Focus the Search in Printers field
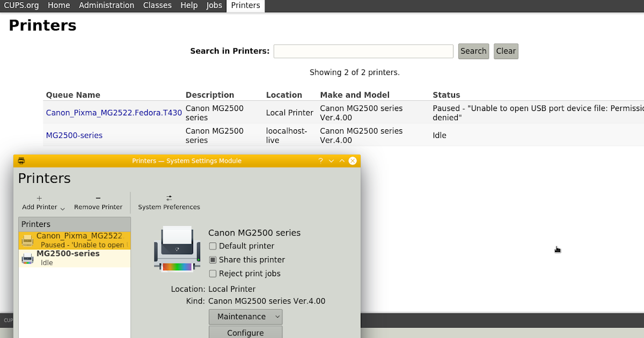Image resolution: width=644 pixels, height=338 pixels. click(x=363, y=51)
